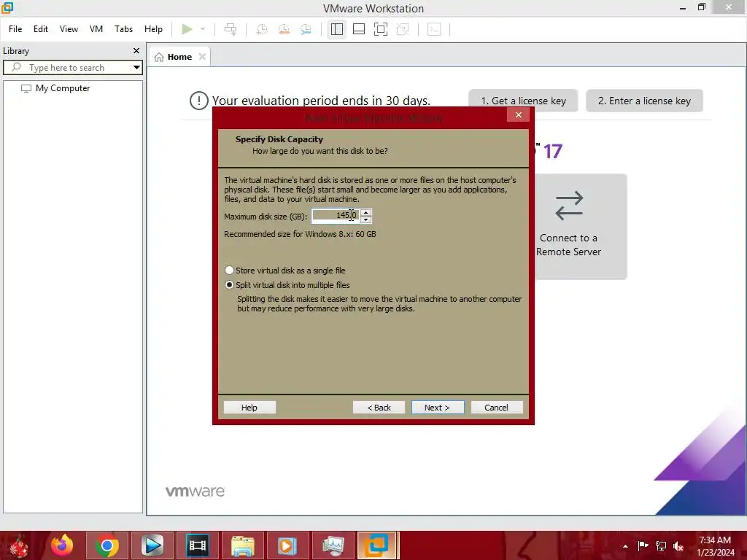Open Google Chrome from the taskbar
The width and height of the screenshot is (747, 560).
(107, 545)
